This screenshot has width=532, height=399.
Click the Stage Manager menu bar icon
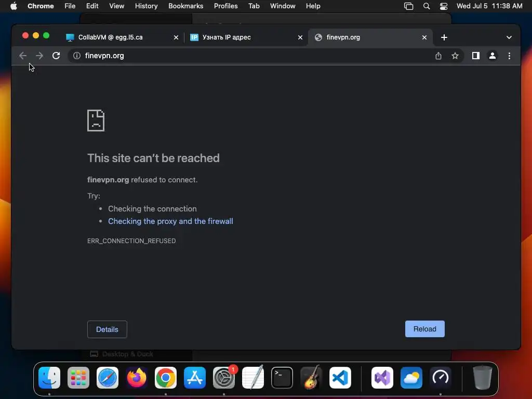[x=408, y=6]
